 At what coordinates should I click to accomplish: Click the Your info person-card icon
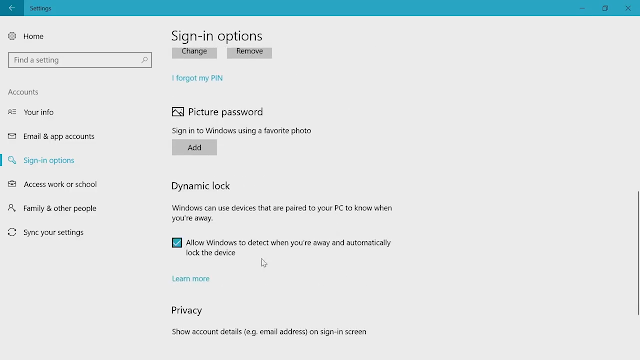click(x=12, y=112)
